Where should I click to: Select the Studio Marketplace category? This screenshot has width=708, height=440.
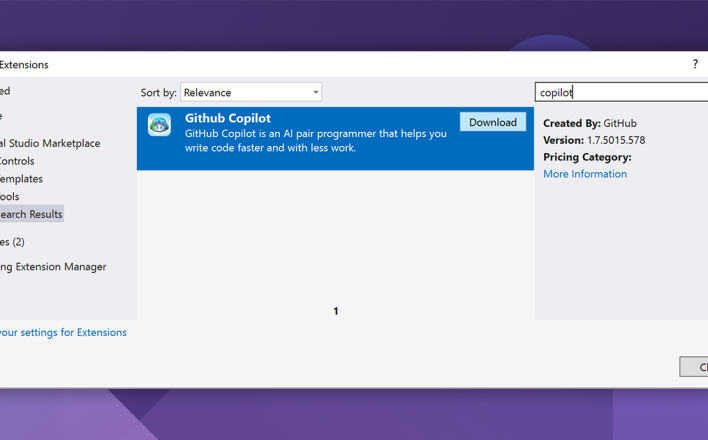click(50, 143)
